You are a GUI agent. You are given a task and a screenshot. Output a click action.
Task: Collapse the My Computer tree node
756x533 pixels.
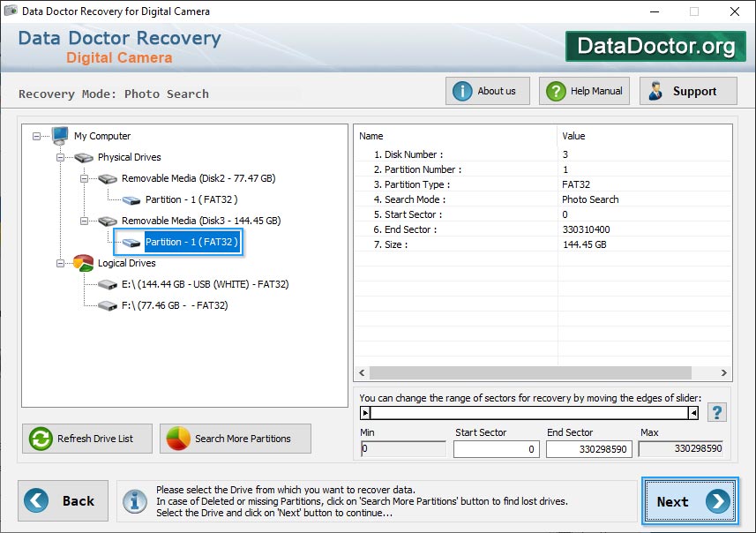tap(37, 136)
